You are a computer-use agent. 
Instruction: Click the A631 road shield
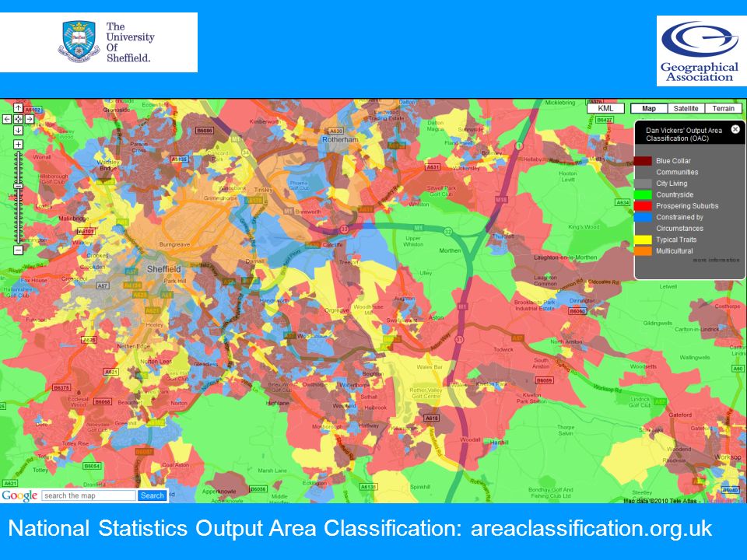coord(433,167)
